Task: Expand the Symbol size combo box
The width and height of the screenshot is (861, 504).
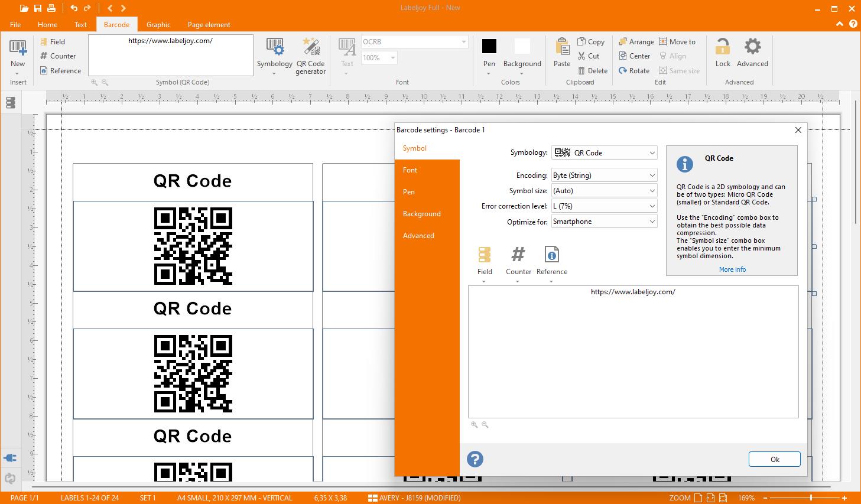Action: coord(604,191)
